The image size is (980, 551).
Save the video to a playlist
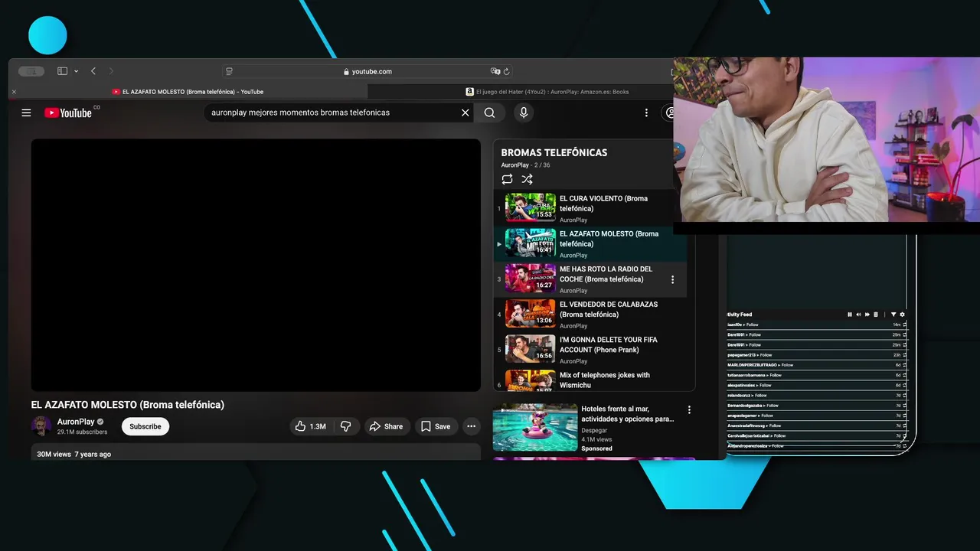tap(436, 426)
